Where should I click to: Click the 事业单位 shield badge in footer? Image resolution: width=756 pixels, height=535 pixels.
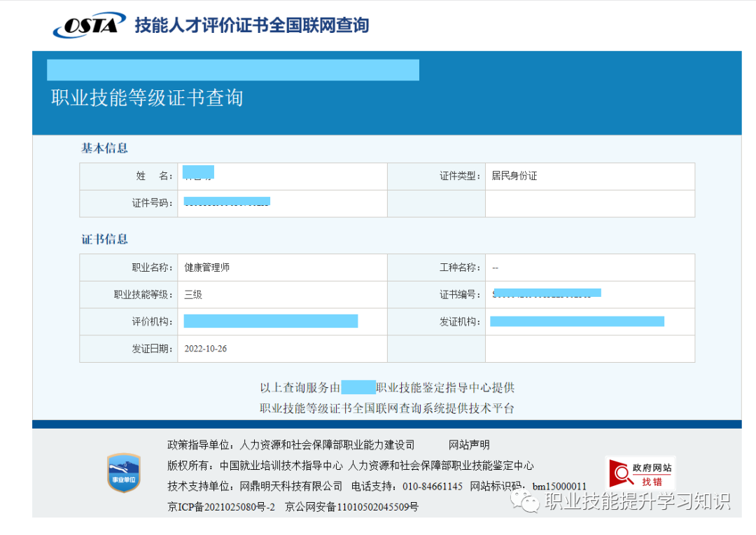pyautogui.click(x=123, y=473)
